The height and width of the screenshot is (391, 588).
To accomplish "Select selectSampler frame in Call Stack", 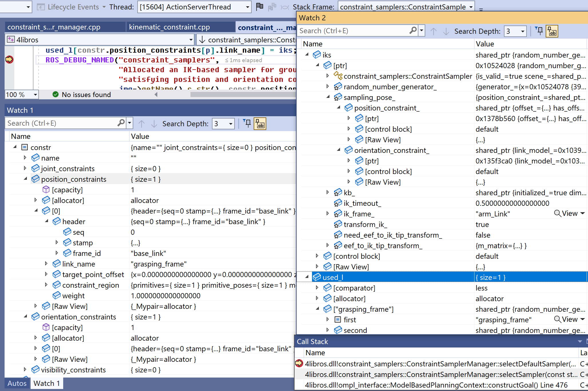I will tap(440, 374).
